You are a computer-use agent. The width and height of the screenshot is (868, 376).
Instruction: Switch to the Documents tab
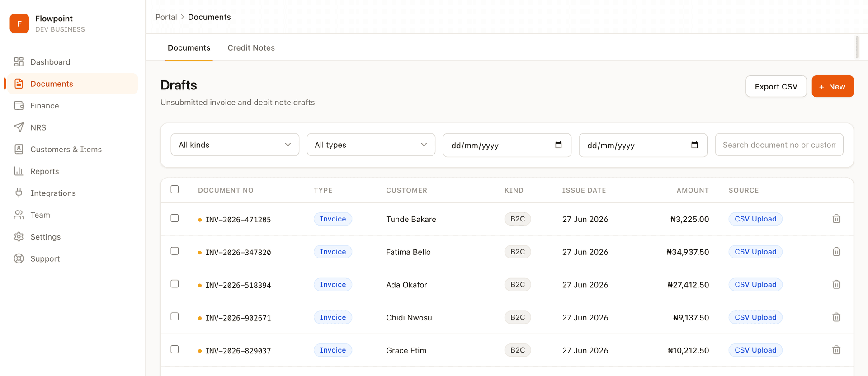(x=189, y=48)
